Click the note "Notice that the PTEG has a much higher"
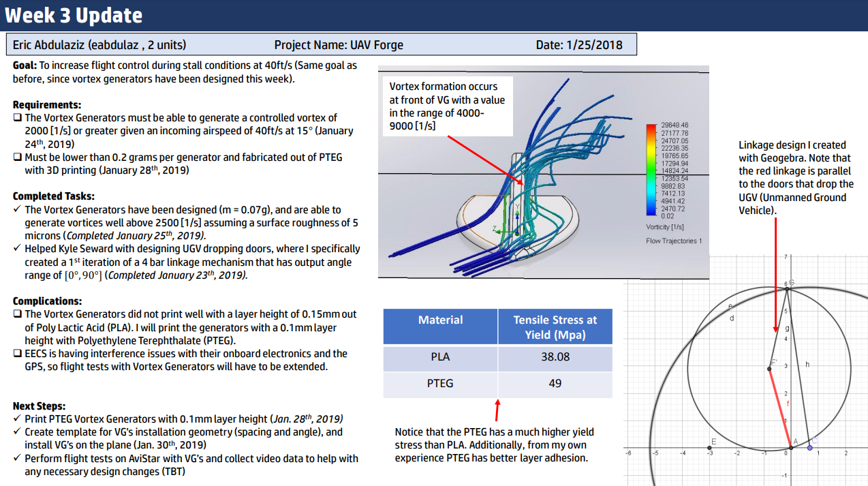 [x=495, y=445]
